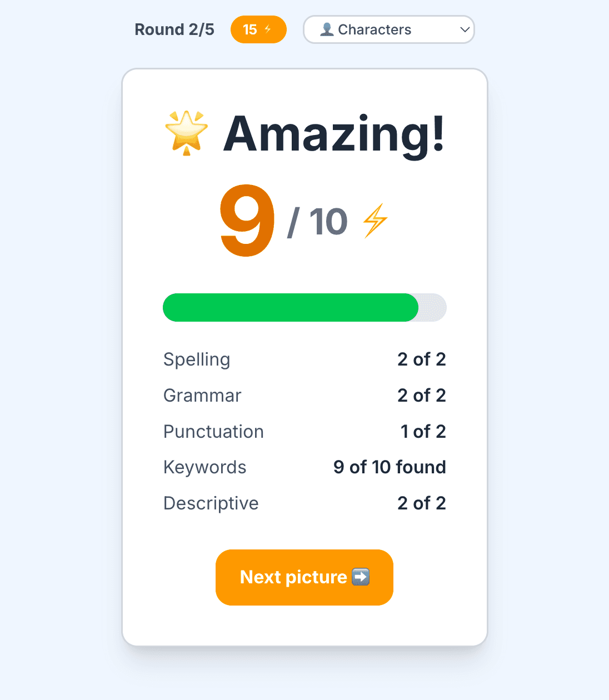Click the arrow emoji on Next picture button

[x=360, y=577]
